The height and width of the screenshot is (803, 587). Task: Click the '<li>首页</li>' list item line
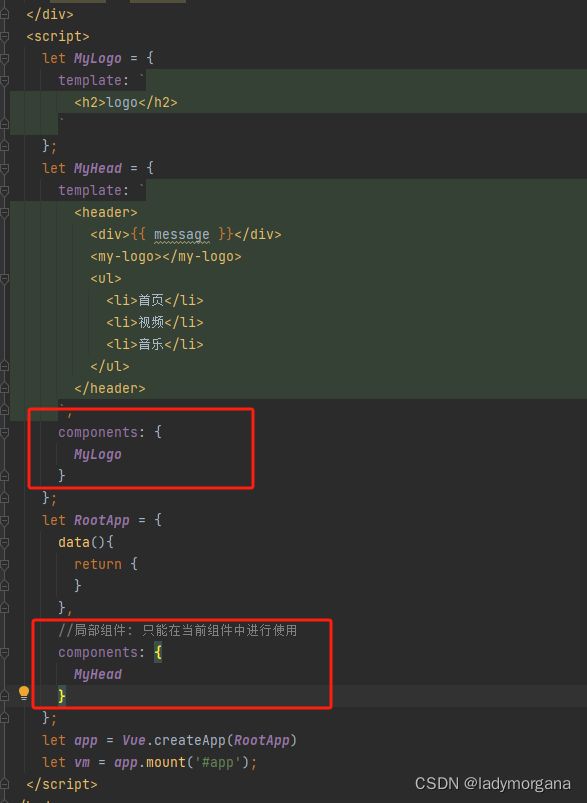(155, 300)
